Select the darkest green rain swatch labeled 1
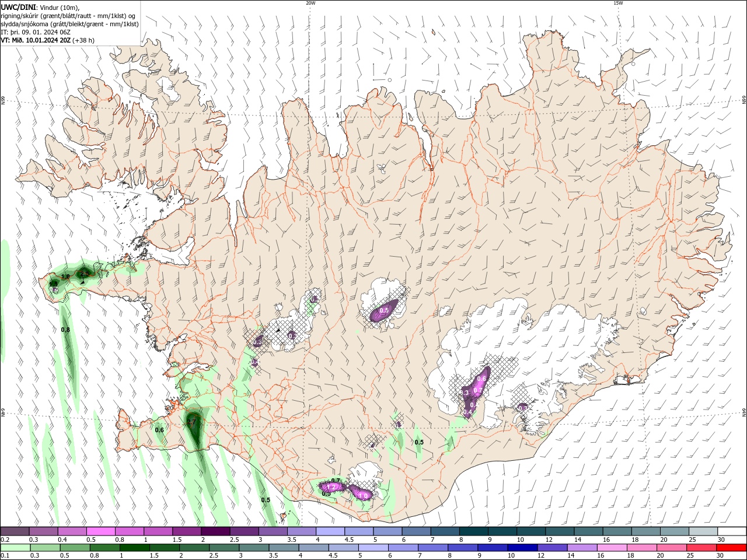 pyautogui.click(x=135, y=548)
